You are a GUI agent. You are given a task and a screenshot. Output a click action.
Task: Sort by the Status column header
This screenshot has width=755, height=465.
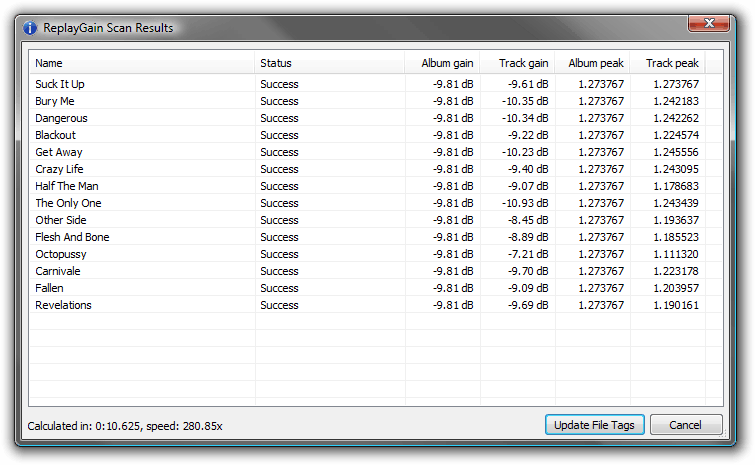point(329,63)
